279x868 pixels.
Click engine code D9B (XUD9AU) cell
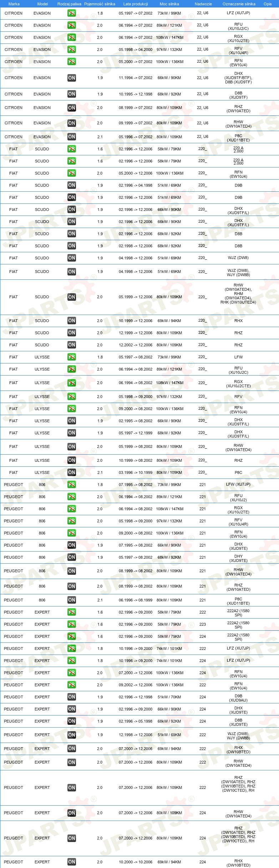[x=238, y=698]
